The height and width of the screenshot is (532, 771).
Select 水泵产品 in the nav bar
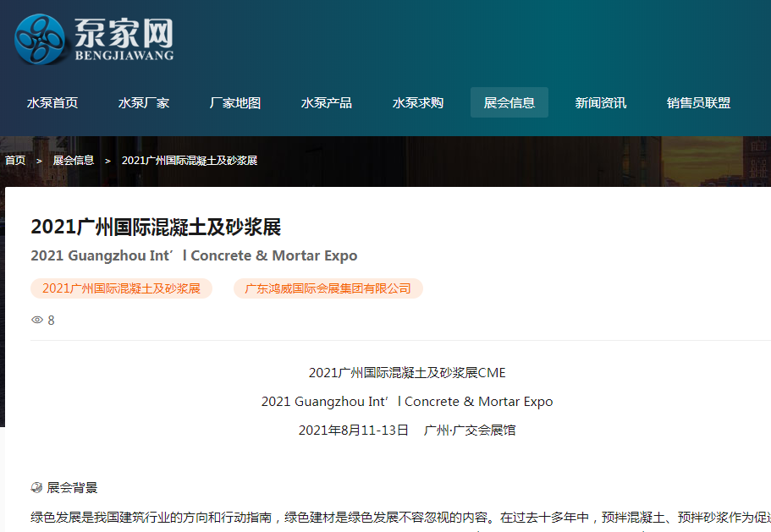(327, 102)
